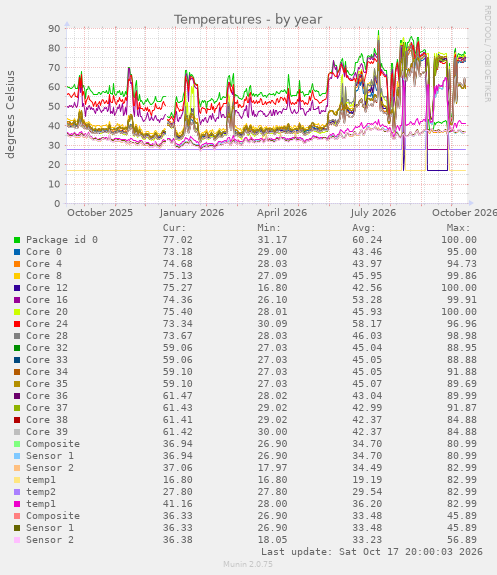This screenshot has width=497, height=575.
Task: Click the 'Last update' timestamp text
Action: tap(372, 552)
